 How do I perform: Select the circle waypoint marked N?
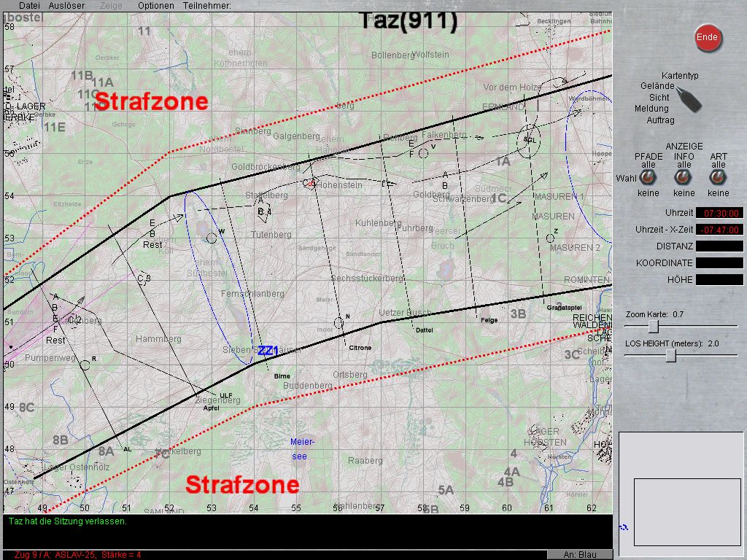(338, 322)
